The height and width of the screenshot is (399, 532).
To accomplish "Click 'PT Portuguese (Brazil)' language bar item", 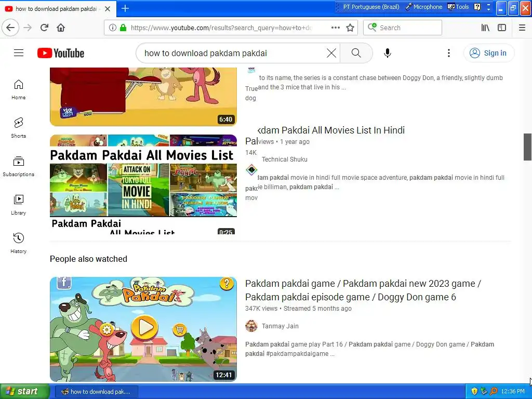I will 371,7.
